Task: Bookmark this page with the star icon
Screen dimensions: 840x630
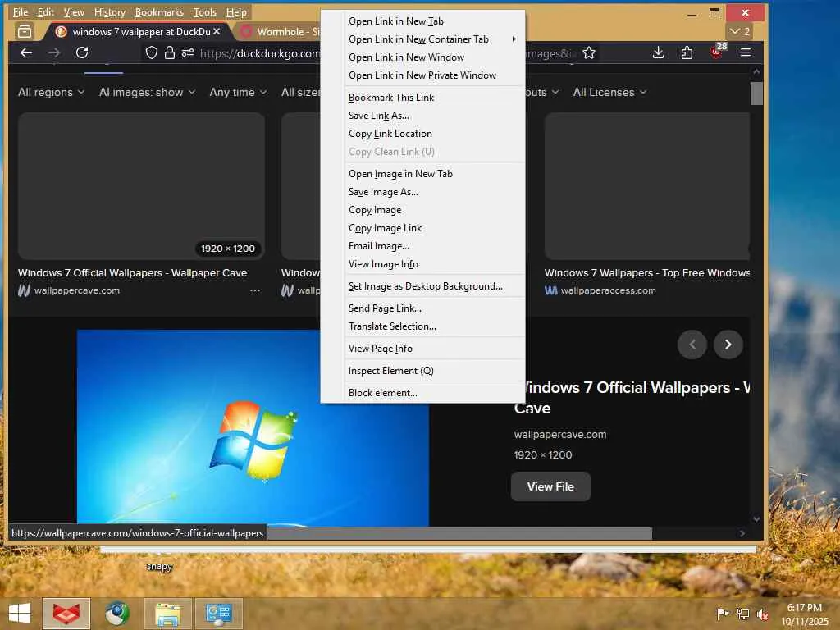Action: click(x=589, y=52)
